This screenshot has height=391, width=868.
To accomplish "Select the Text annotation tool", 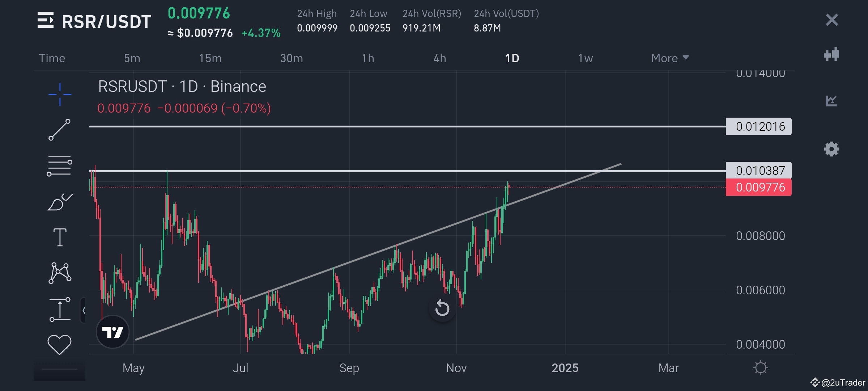I will (x=59, y=237).
